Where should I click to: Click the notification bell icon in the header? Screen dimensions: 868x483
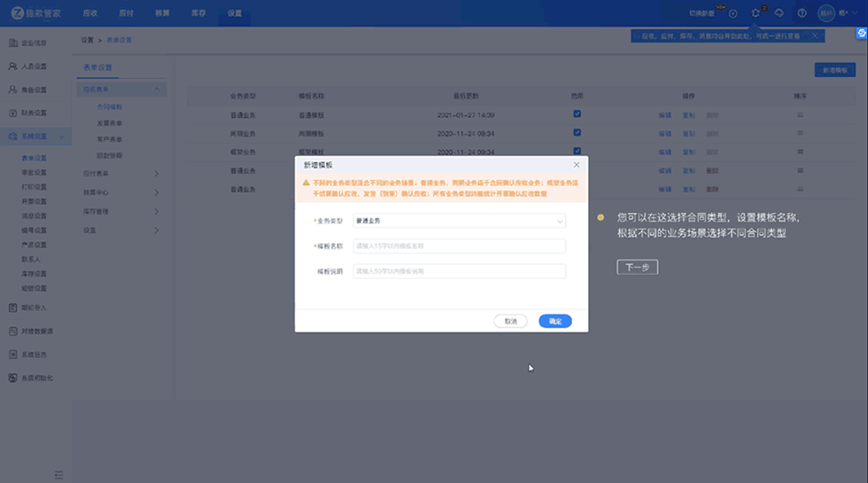point(756,13)
